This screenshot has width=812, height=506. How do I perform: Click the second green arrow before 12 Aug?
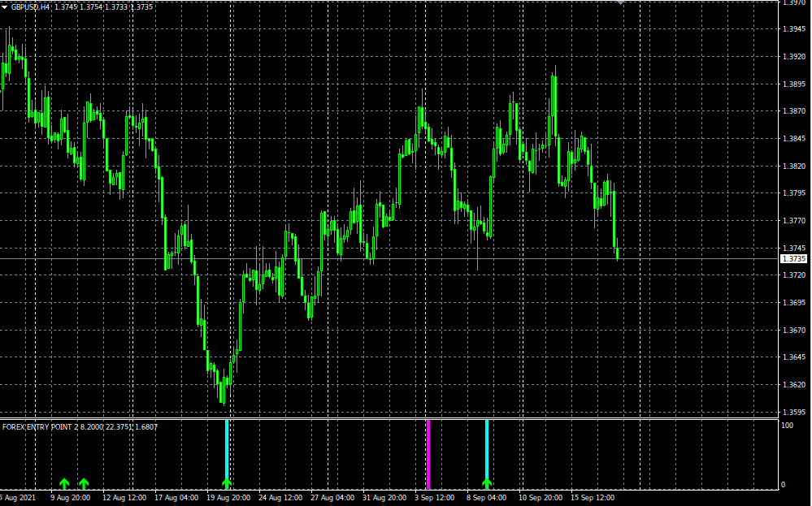pyautogui.click(x=84, y=484)
